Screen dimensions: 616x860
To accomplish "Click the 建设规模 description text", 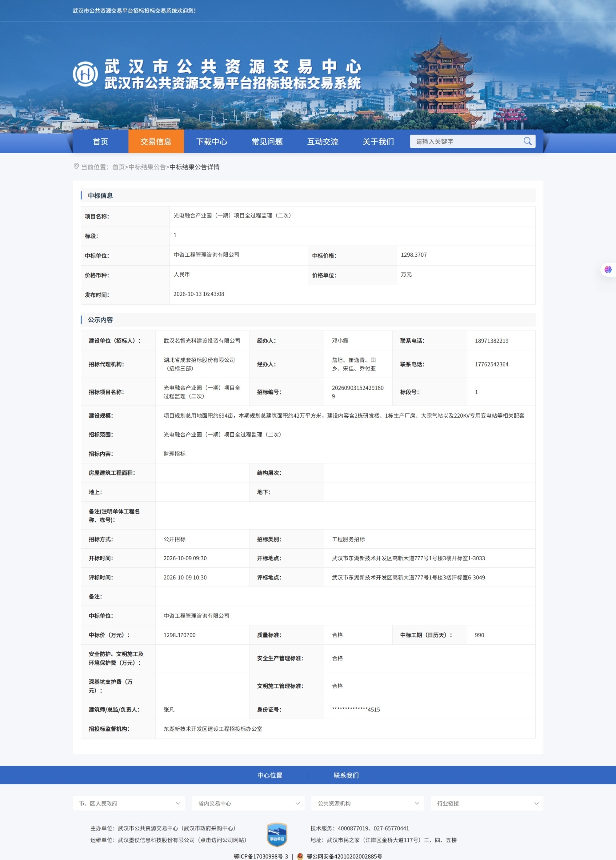I will 344,415.
